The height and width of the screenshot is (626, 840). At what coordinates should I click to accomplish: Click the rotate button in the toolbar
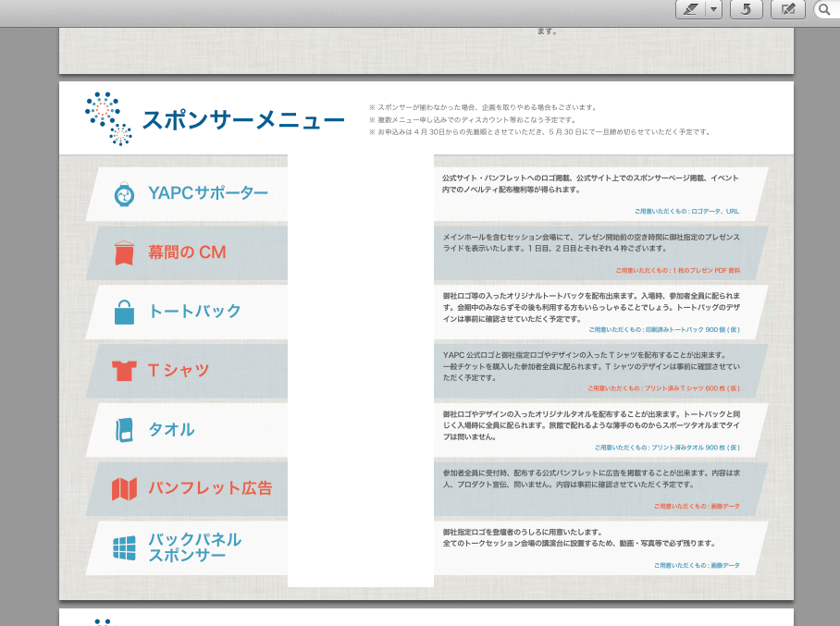(x=746, y=9)
